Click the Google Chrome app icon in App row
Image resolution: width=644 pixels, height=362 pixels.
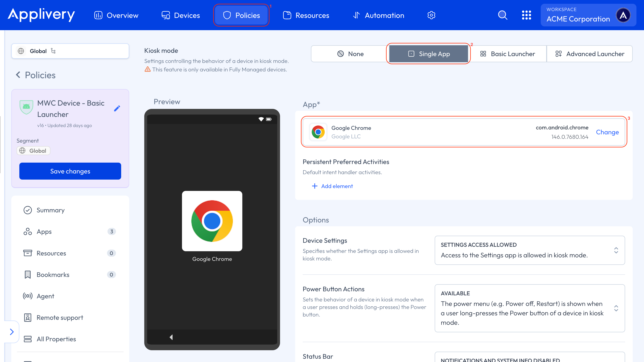(x=318, y=132)
